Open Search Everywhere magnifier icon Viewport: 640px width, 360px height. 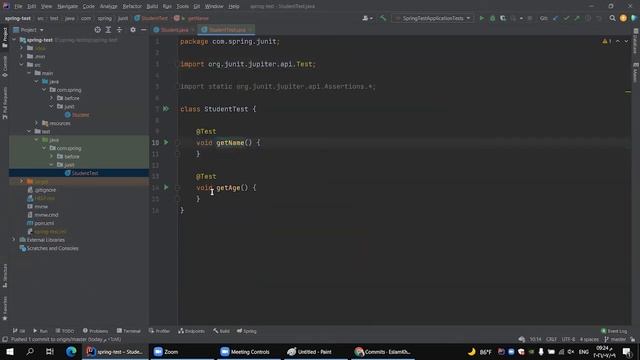tap(612, 18)
